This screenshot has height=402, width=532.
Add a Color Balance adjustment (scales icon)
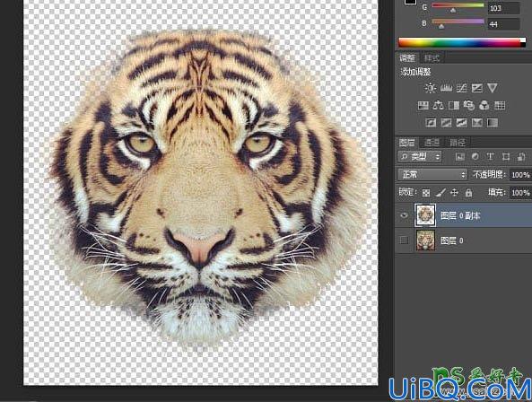pos(439,106)
